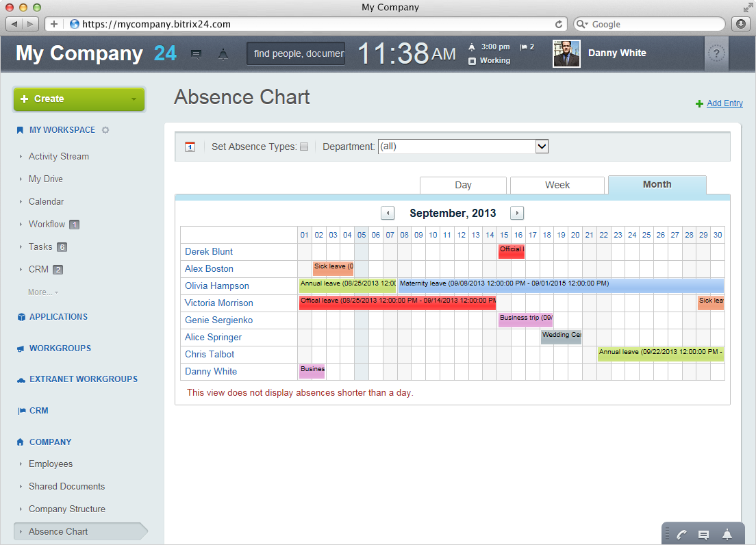Viewport: 756px width, 545px height.
Task: Click the My Workspace settings gear
Action: tap(105, 130)
